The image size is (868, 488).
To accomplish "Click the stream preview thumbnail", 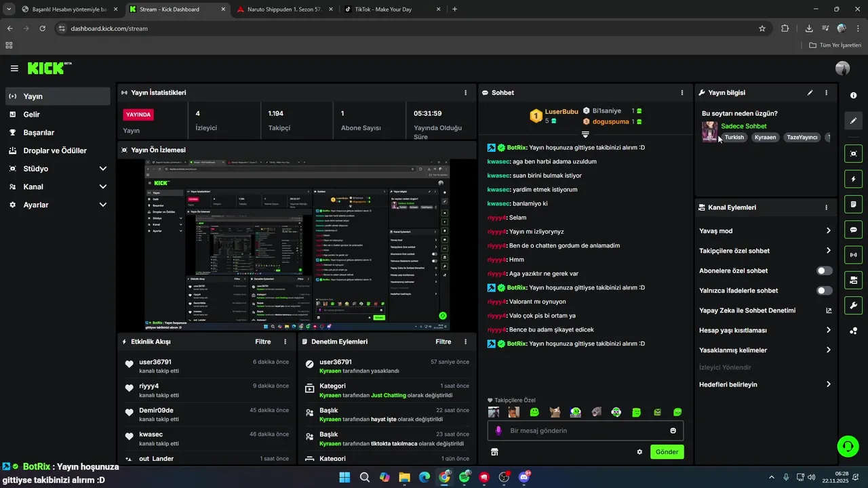I will pyautogui.click(x=297, y=245).
